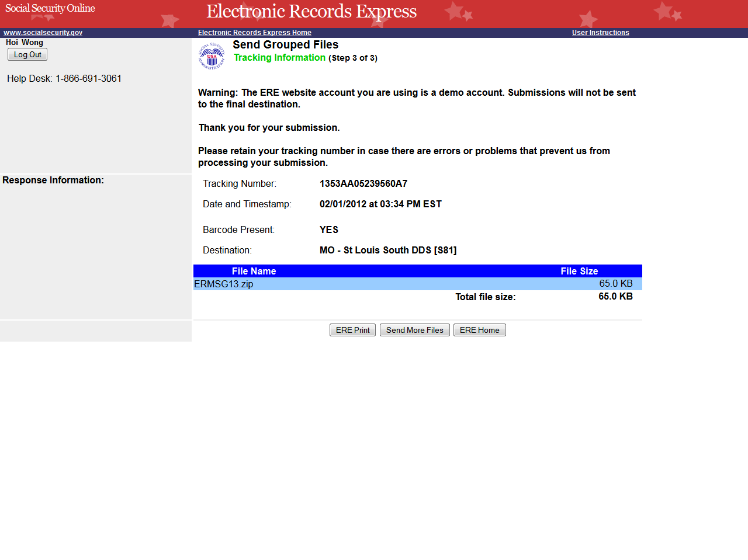Screen dimensions: 748x560
Task: Click the user name Hoi Wong
Action: (25, 42)
